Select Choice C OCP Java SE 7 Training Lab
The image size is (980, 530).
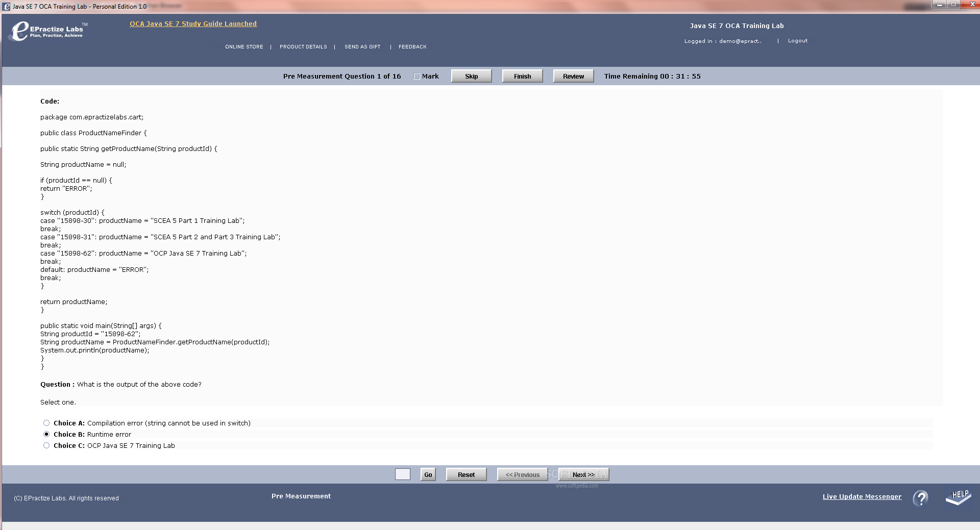[x=46, y=445]
